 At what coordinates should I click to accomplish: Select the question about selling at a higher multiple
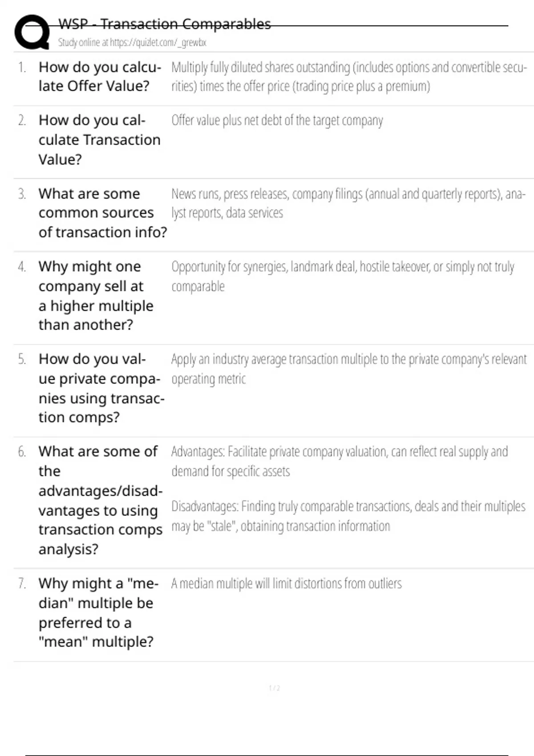pyautogui.click(x=96, y=296)
